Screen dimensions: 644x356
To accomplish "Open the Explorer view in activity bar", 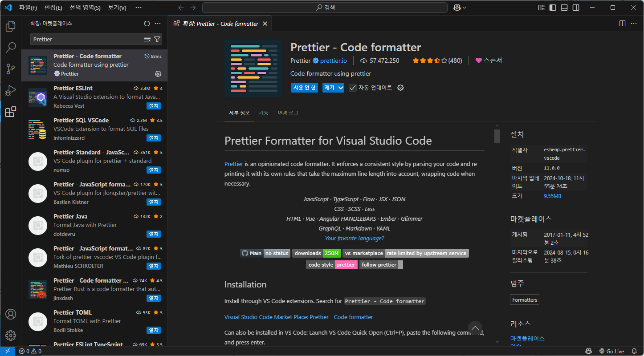I will click(x=11, y=26).
